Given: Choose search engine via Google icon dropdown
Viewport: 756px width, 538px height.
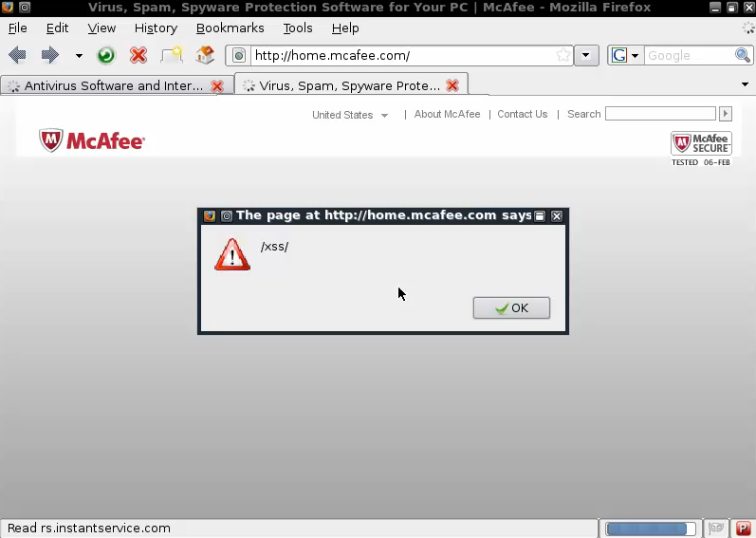Looking at the screenshot, I should [625, 55].
